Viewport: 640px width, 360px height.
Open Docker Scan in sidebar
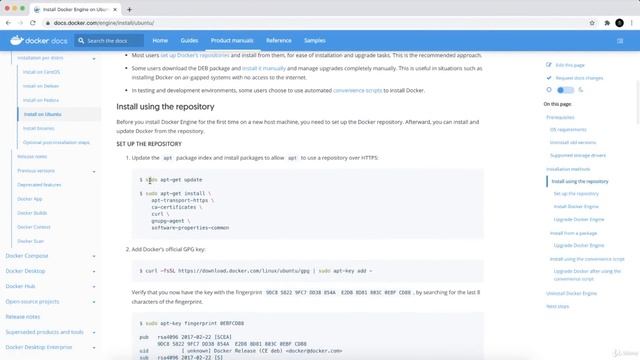tap(30, 241)
